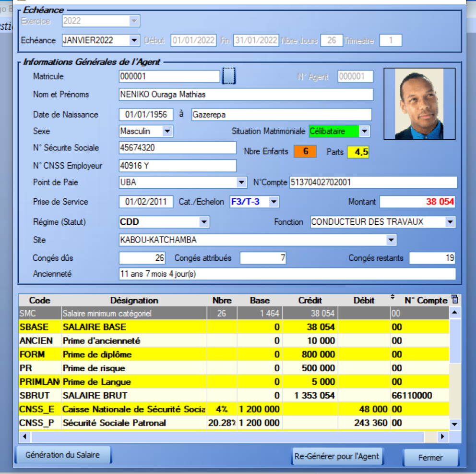The image size is (476, 474).
Task: Click the agent photo thumbnail
Action: point(419,104)
